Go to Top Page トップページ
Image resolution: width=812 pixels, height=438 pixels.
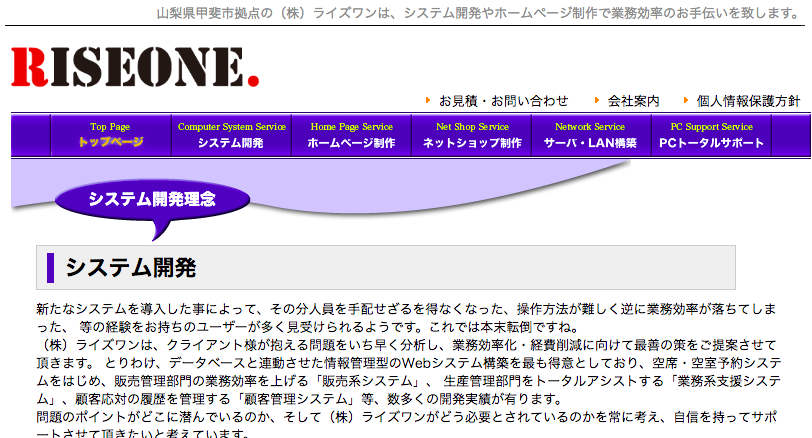[111, 135]
